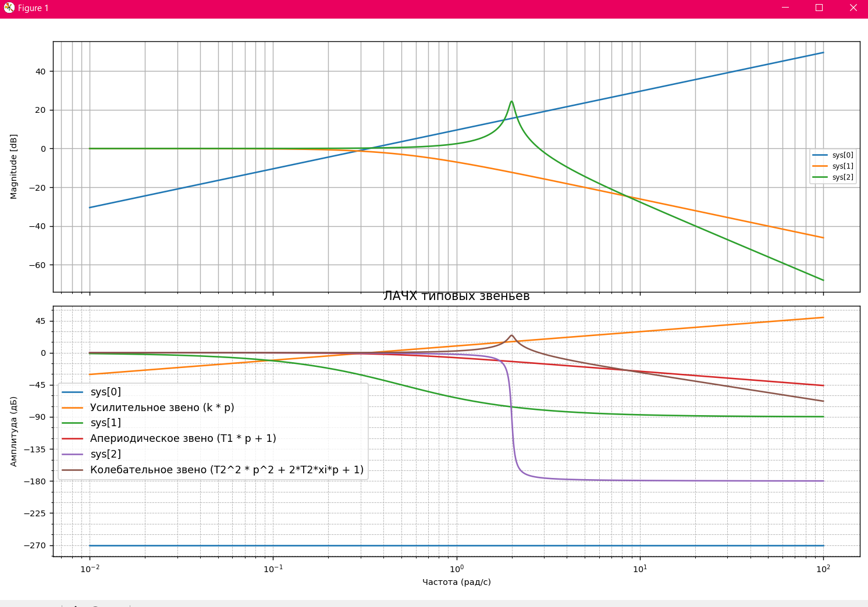Select sys[0] entry in lower plot legend
Image resolution: width=868 pixels, height=607 pixels.
pos(105,392)
